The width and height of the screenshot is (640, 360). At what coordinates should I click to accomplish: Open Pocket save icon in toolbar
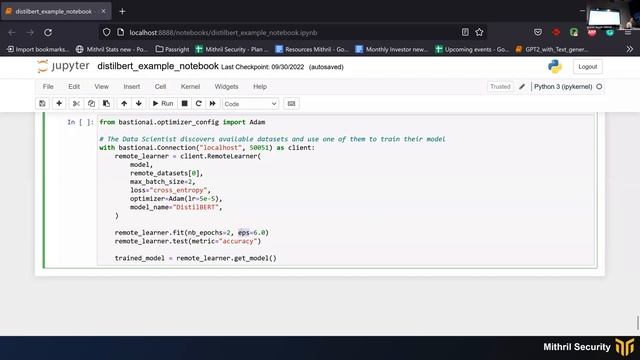pos(538,32)
